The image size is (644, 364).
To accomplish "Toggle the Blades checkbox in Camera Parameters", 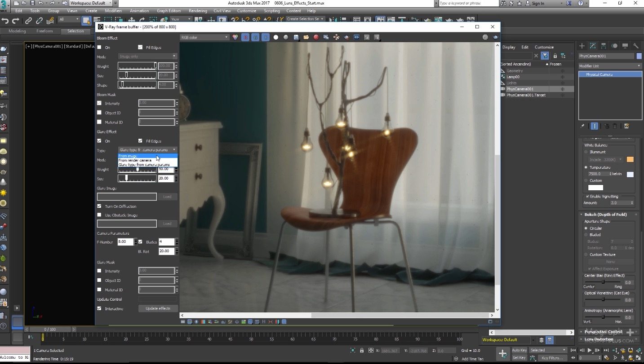I will (x=140, y=241).
